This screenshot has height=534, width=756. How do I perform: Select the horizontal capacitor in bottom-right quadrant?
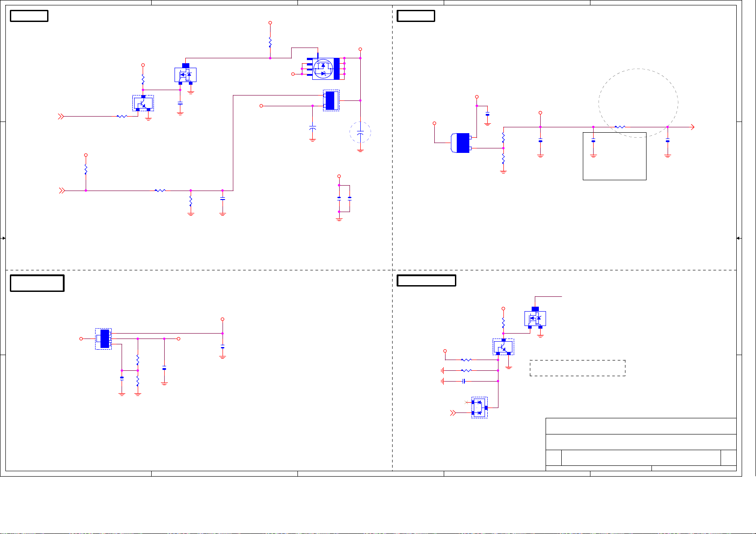tap(464, 381)
